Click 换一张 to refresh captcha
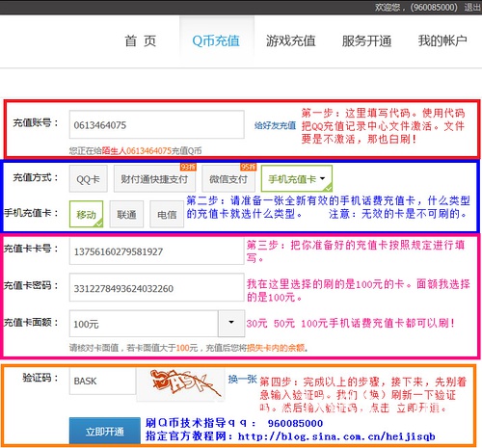The width and height of the screenshot is (482, 448). (242, 380)
